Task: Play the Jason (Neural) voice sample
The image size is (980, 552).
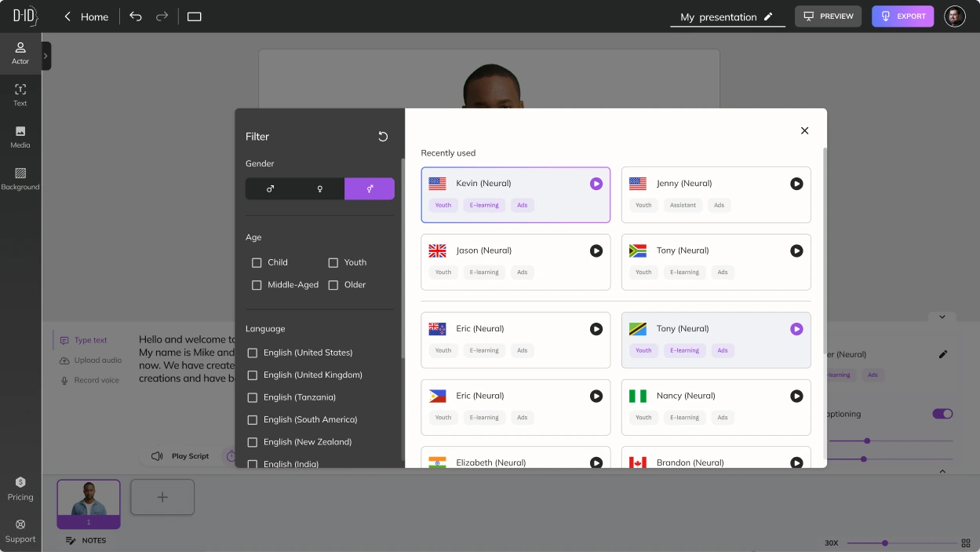Action: tap(596, 250)
